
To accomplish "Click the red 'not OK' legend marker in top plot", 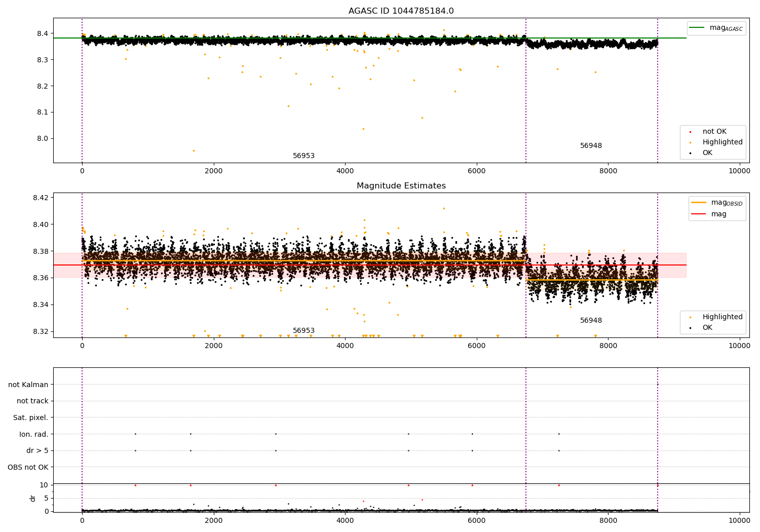I will tap(690, 132).
